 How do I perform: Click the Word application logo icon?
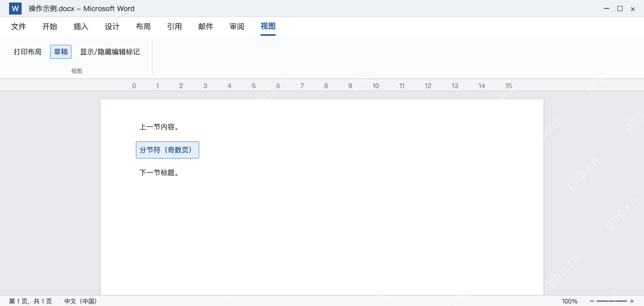(15, 9)
